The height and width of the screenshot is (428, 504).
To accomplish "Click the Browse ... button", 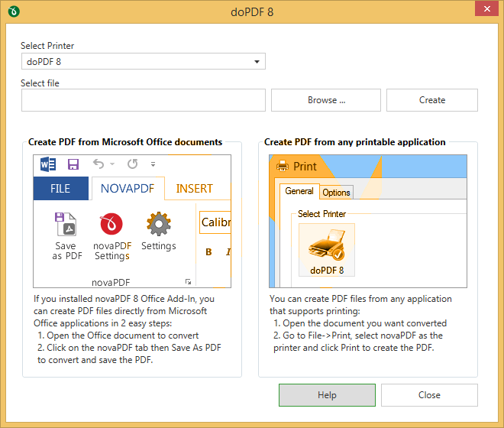I will point(326,100).
